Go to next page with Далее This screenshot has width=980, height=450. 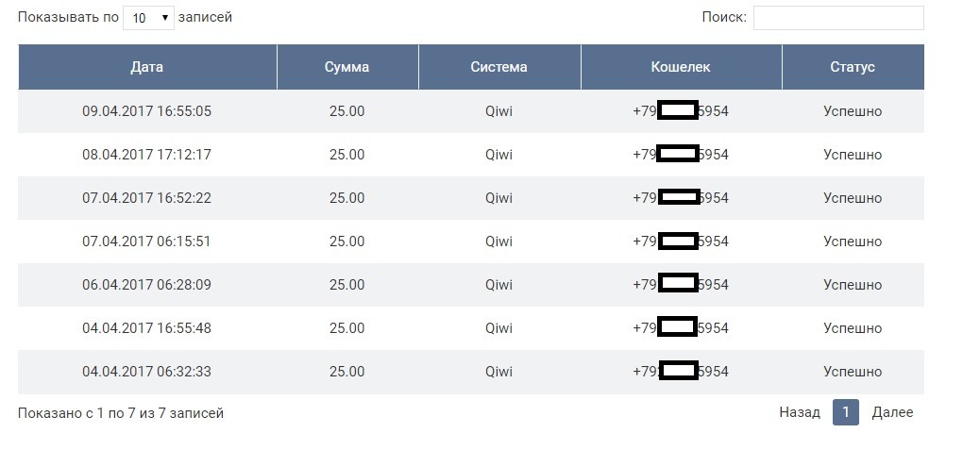[x=892, y=412]
